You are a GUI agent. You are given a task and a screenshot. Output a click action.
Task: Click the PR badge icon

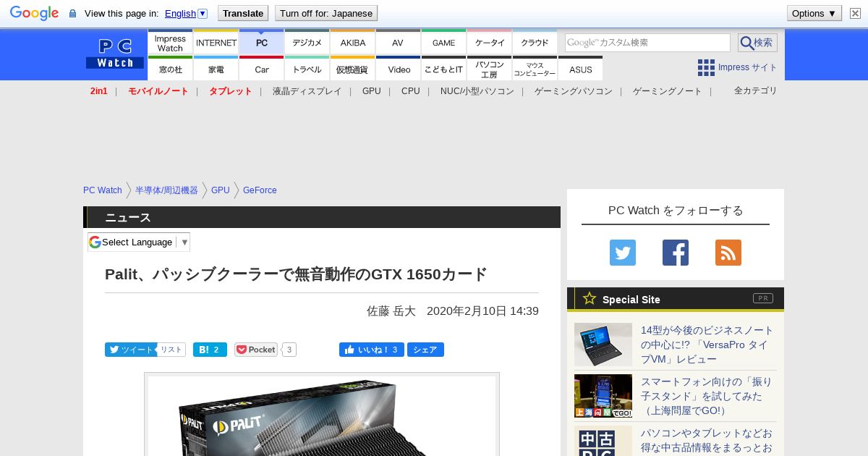(x=763, y=298)
